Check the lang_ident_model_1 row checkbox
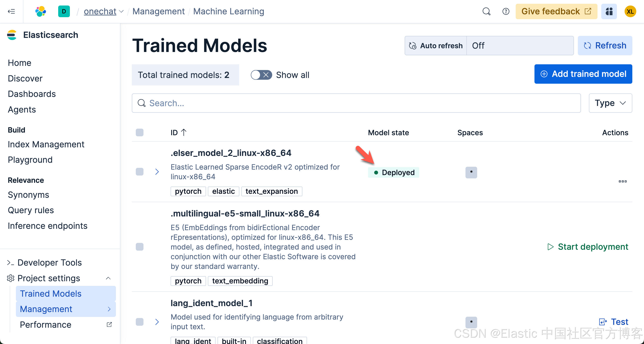The height and width of the screenshot is (344, 644). point(140,322)
